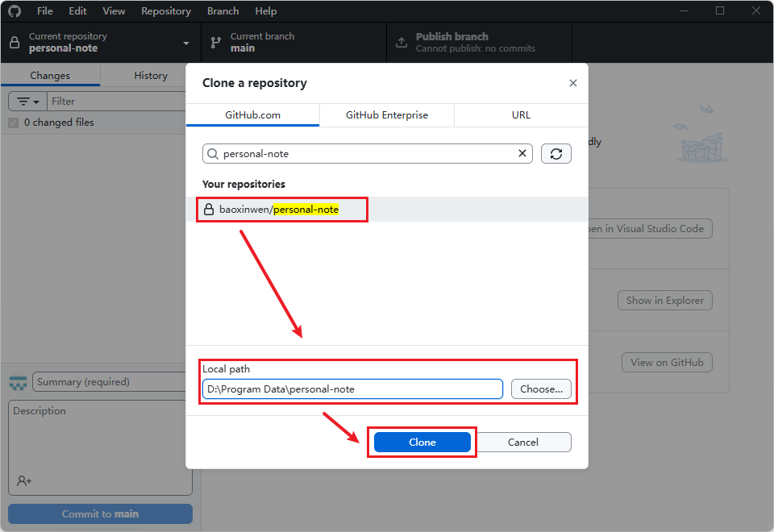Switch to the GitHub Enterprise tab
774x532 pixels.
(387, 115)
